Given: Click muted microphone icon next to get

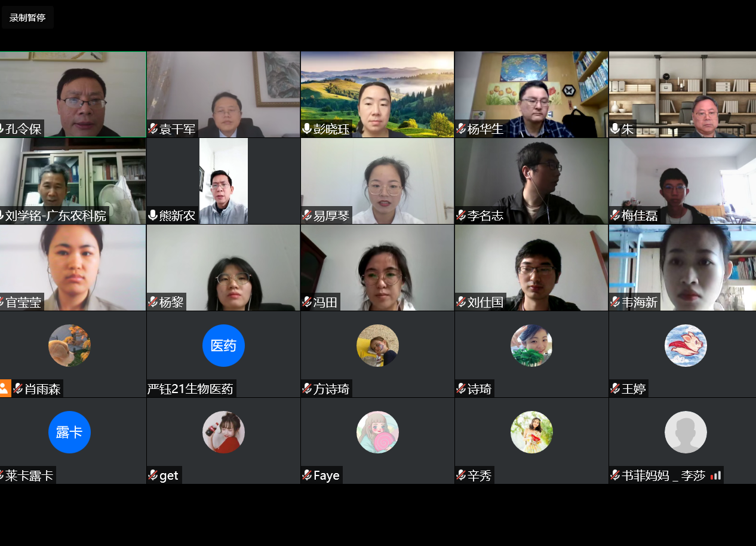Looking at the screenshot, I should pos(153,476).
